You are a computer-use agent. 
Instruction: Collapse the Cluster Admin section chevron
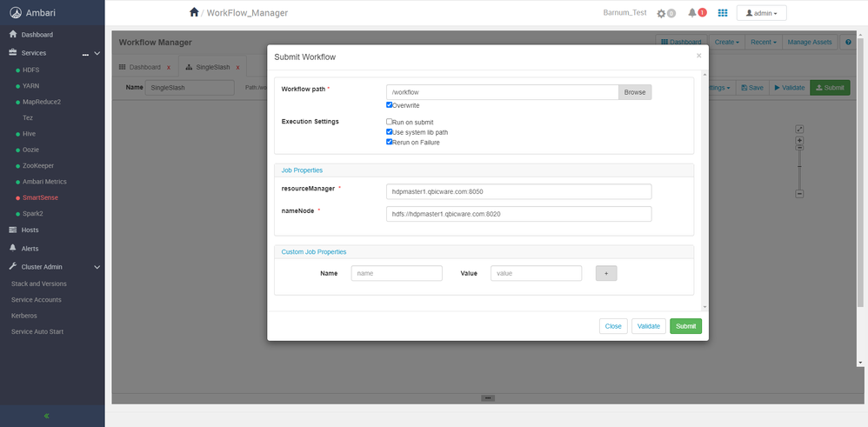(97, 267)
